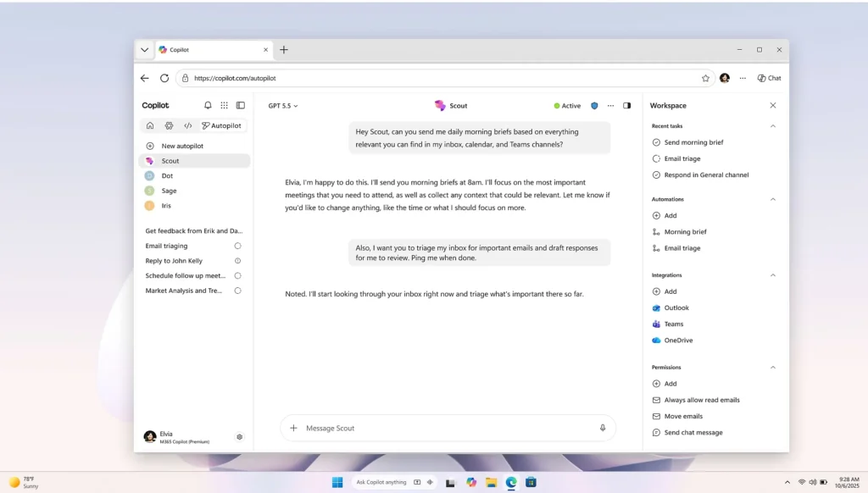The width and height of the screenshot is (868, 493).
Task: Open settings gear next to Elvia
Action: [240, 437]
